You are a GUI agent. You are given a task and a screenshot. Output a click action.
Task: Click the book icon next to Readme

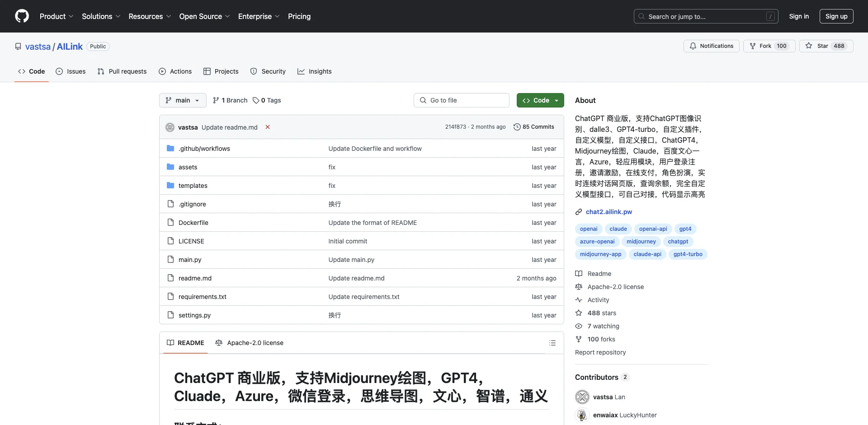click(x=579, y=274)
